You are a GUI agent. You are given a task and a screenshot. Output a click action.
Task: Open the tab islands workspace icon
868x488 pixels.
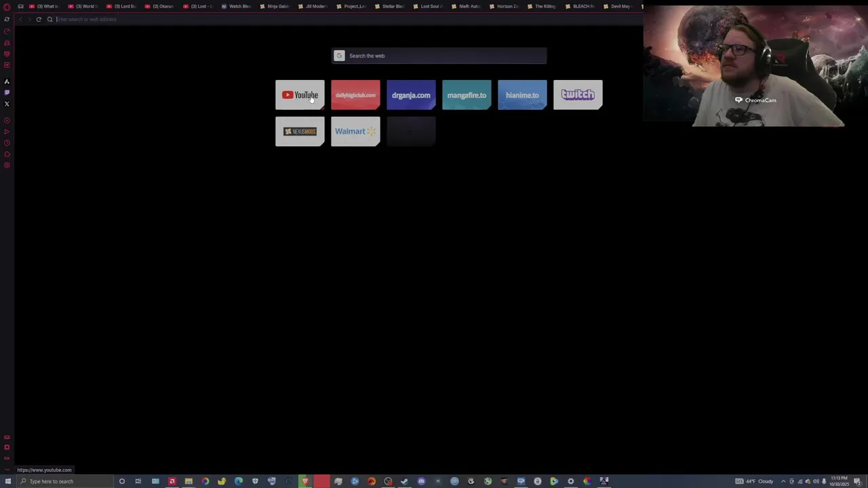coord(20,6)
